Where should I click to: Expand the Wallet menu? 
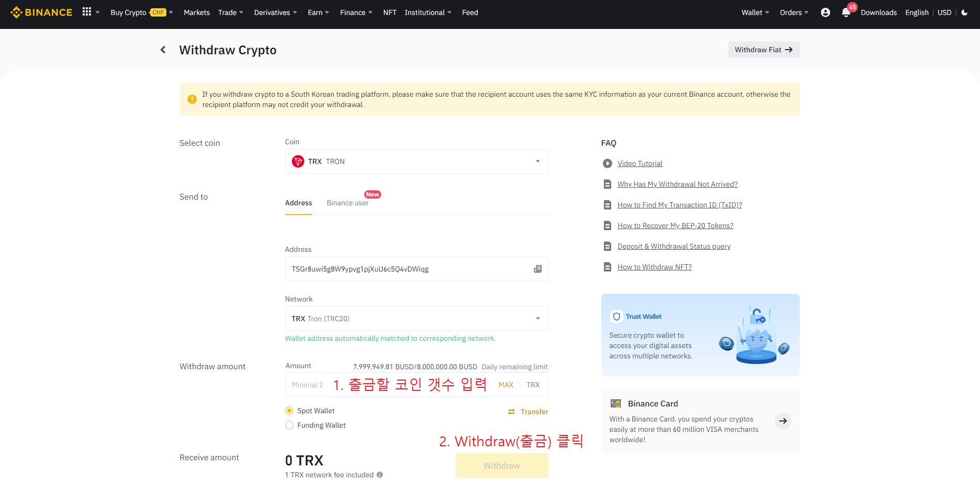pos(755,12)
